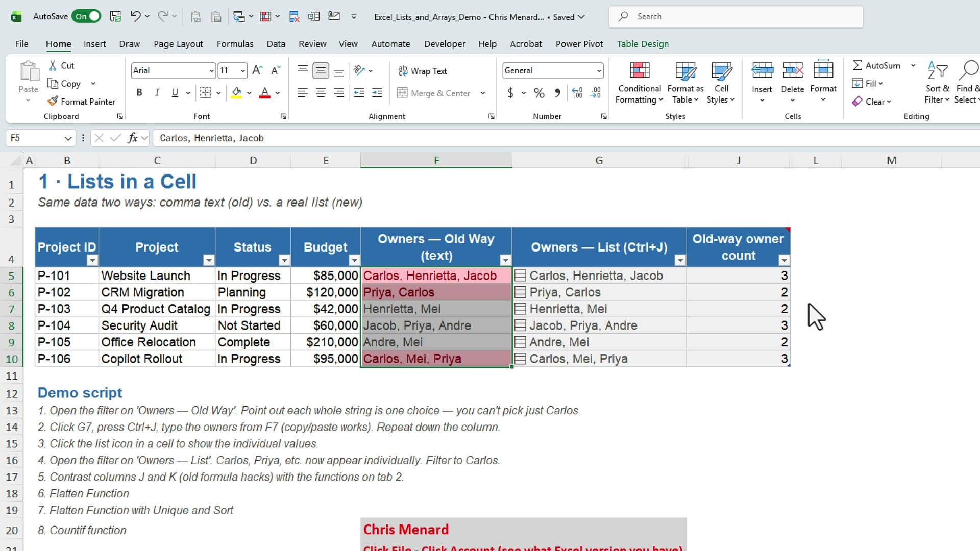The width and height of the screenshot is (980, 551).
Task: Switch to the Formulas ribbon tab
Action: coord(235,44)
